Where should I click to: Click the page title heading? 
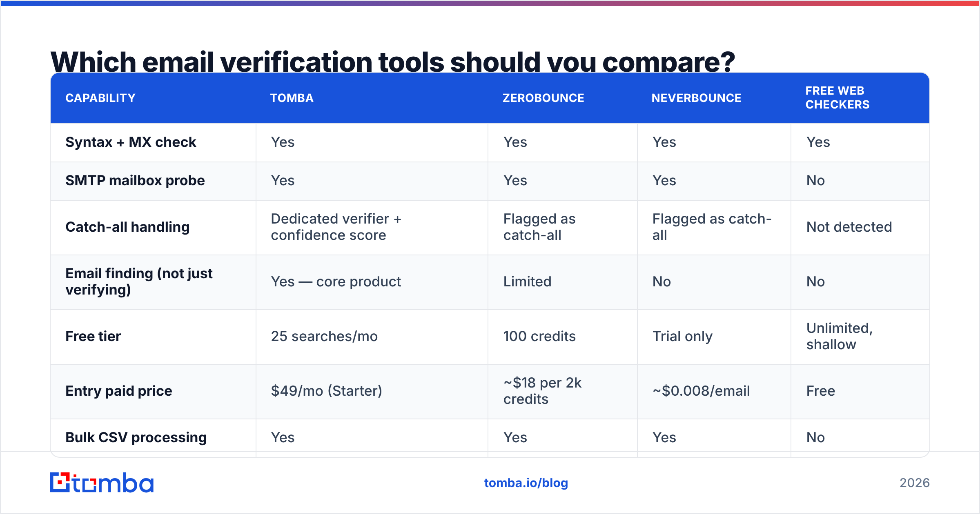(392, 61)
